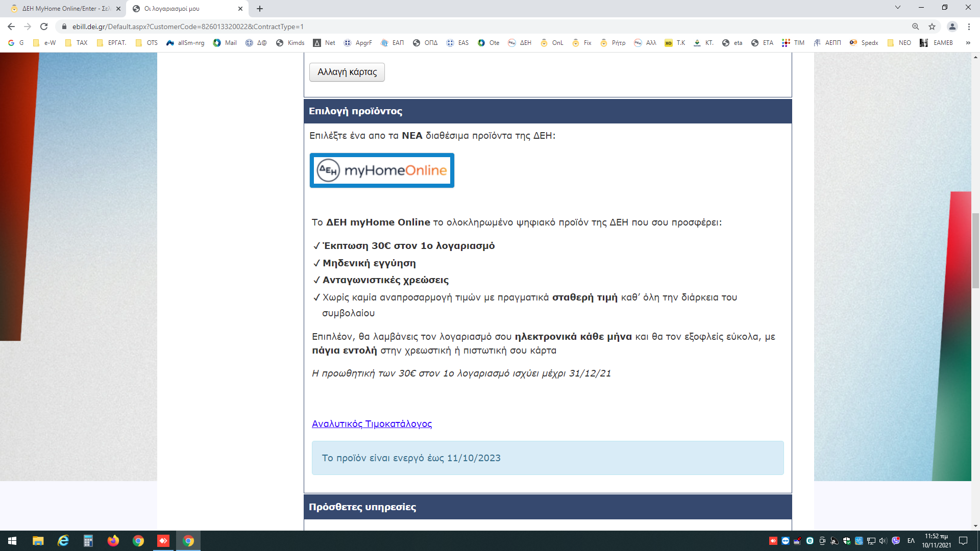Open the TAX bookmark folder
The image size is (980, 551).
click(77, 43)
